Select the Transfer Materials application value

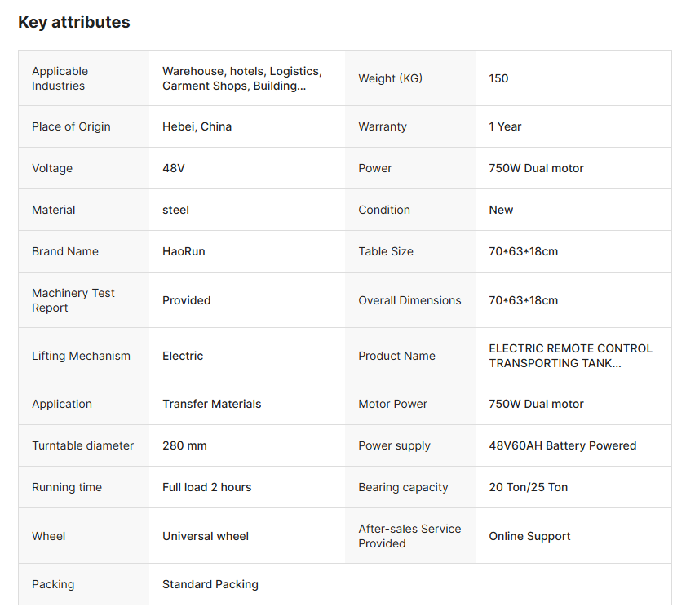coord(211,404)
